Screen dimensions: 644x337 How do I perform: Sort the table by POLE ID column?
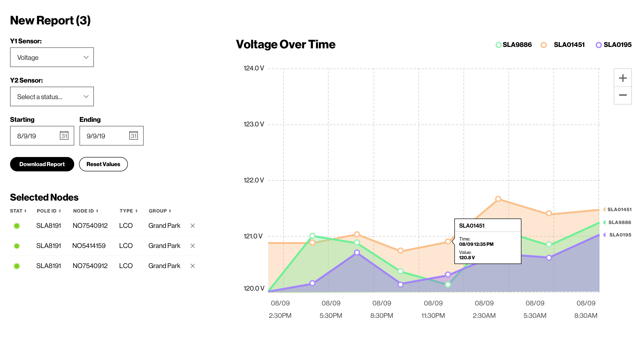tap(49, 211)
